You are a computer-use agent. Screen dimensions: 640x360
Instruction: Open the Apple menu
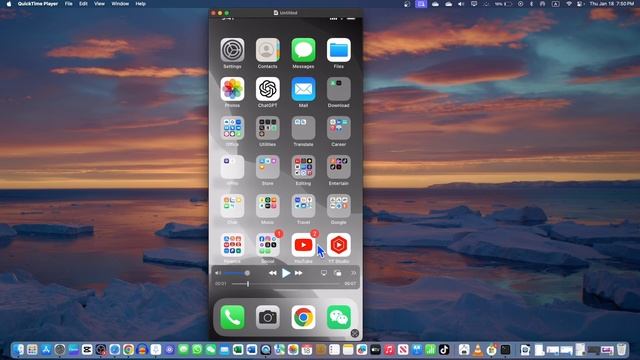tap(9, 4)
